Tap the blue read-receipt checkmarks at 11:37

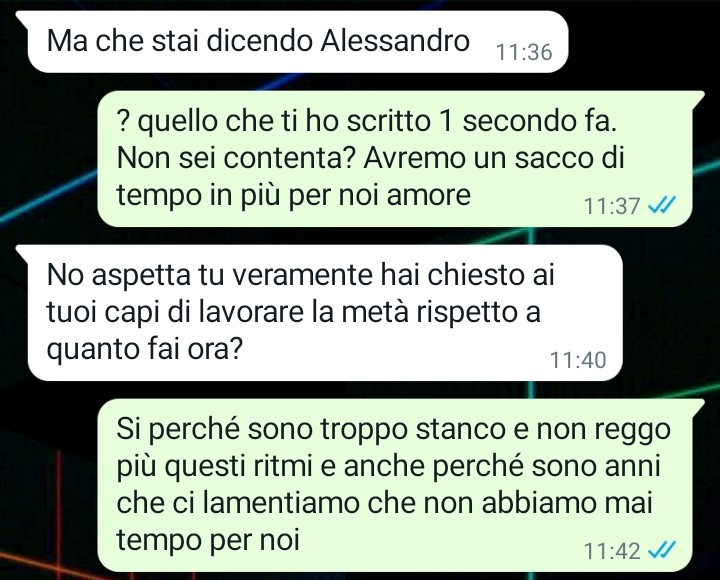tap(662, 205)
